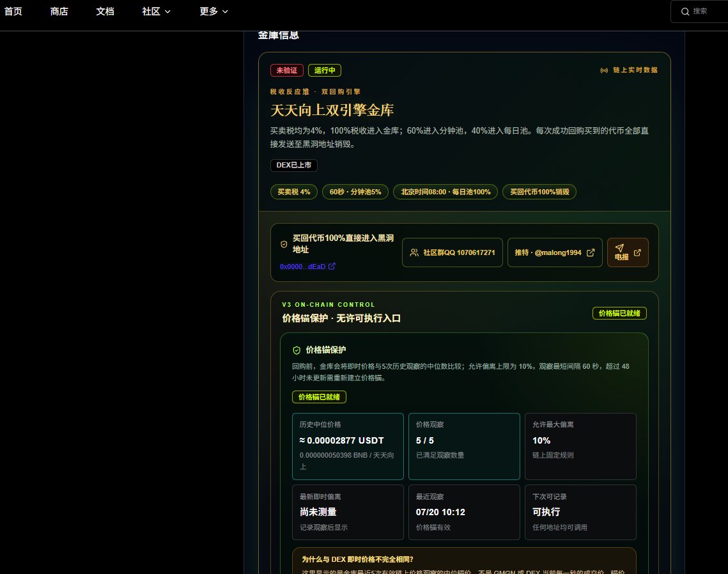
Task: Expand the 更多 more dropdown
Action: click(x=213, y=11)
